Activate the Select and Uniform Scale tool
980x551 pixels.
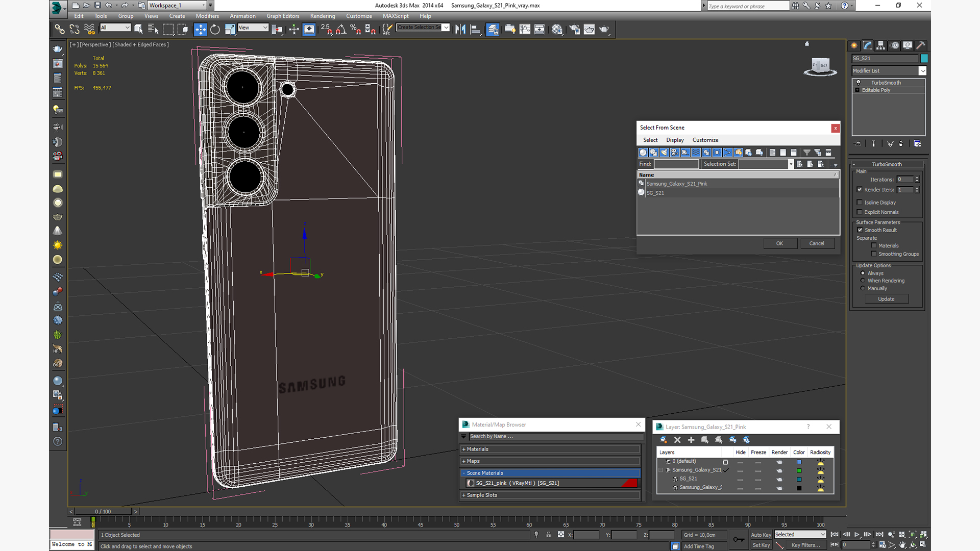coord(230,30)
